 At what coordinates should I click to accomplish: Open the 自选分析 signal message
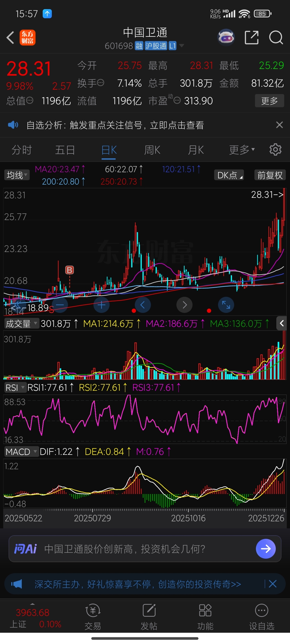pyautogui.click(x=115, y=125)
